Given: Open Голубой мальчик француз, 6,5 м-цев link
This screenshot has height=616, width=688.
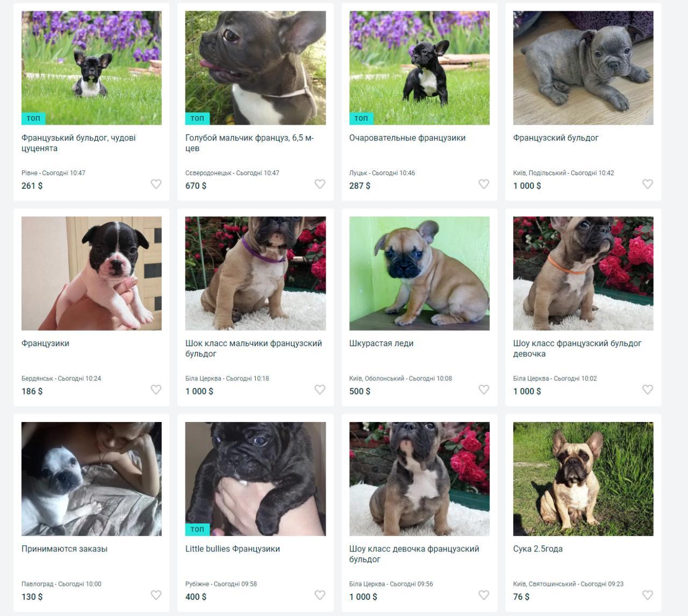Looking at the screenshot, I should coord(249,143).
